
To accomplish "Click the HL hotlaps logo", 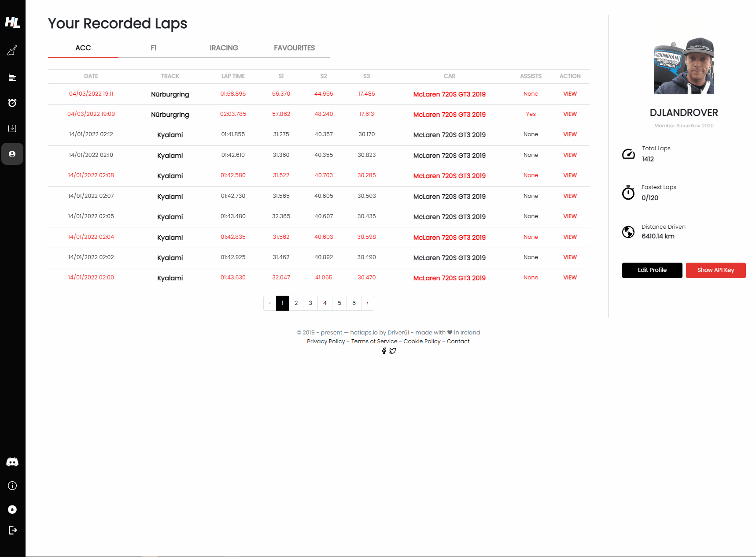I will (x=12, y=22).
